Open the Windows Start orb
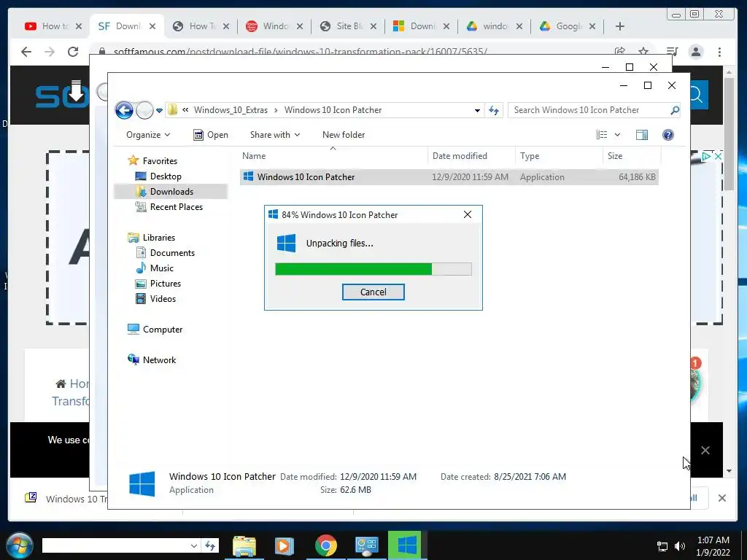The width and height of the screenshot is (747, 560). (20, 545)
